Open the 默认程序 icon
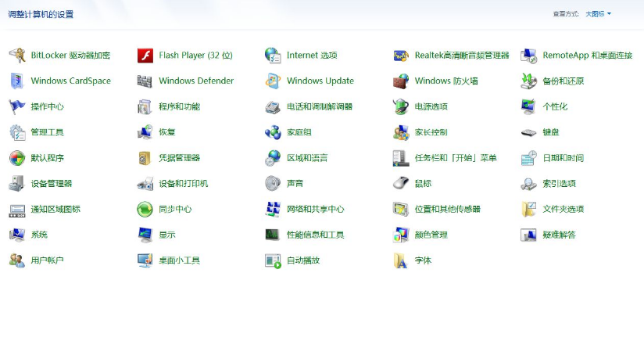644x352 pixels. pyautogui.click(x=17, y=158)
